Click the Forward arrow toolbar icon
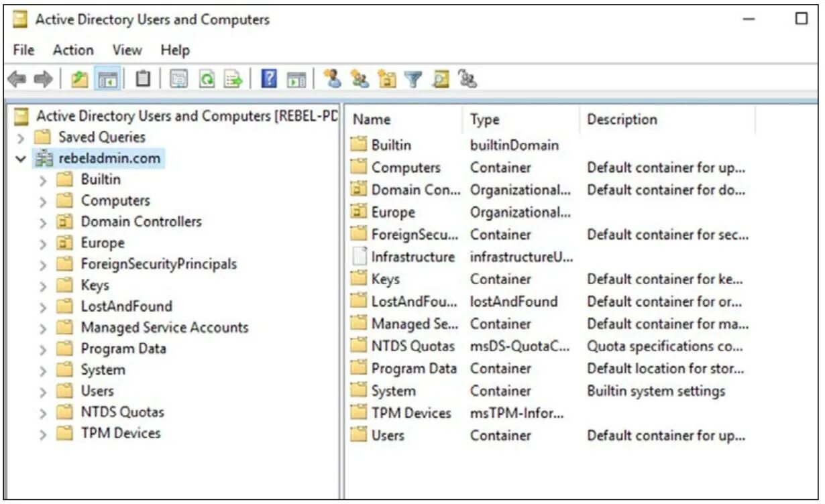 43,79
